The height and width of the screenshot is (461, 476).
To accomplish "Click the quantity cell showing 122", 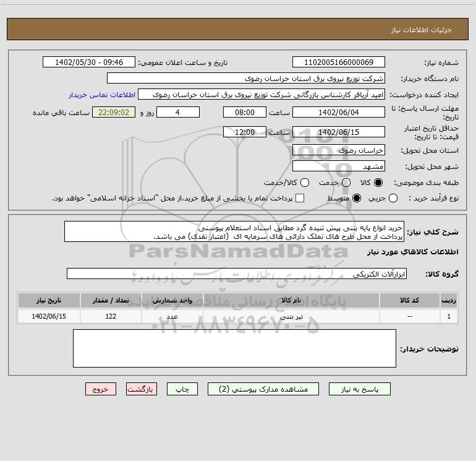I will click(111, 316).
